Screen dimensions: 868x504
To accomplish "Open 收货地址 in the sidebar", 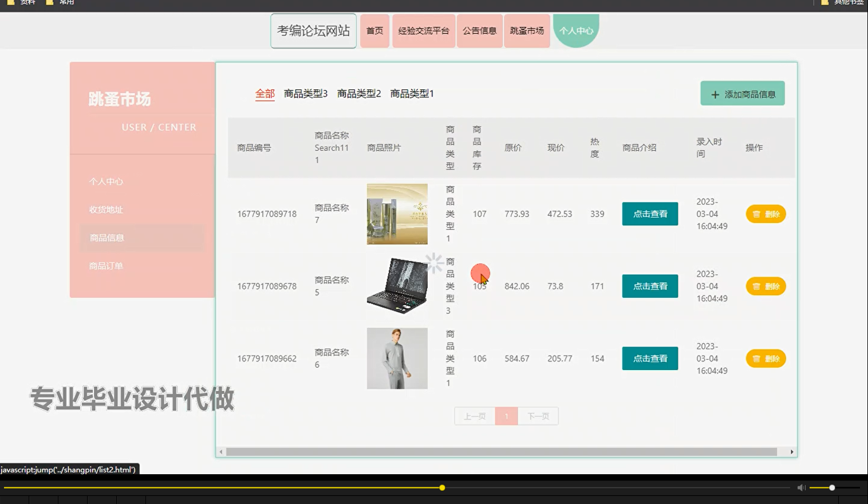I will [x=105, y=210].
